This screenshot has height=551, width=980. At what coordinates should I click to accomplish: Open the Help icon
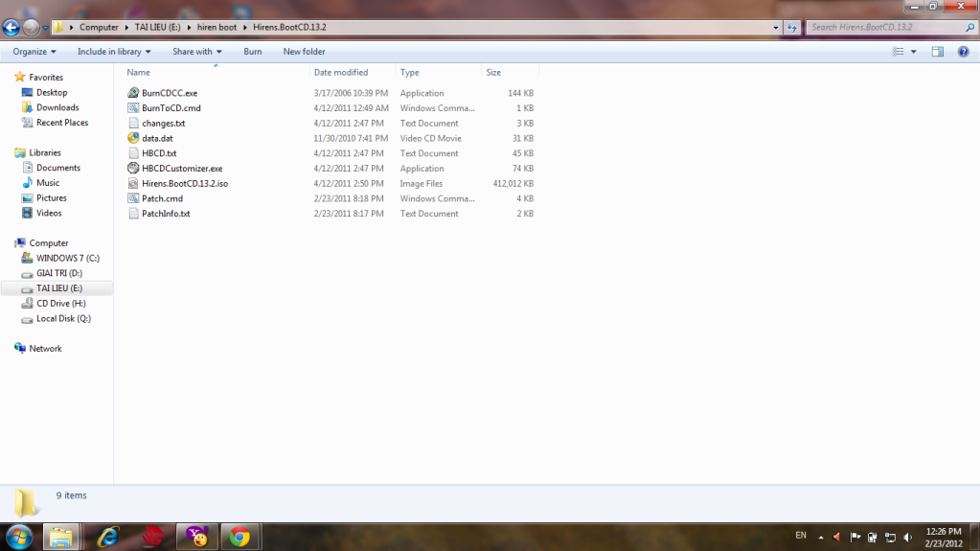coord(963,52)
